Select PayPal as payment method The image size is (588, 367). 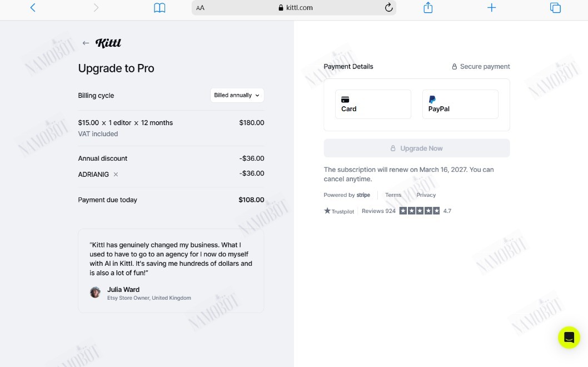coord(460,105)
